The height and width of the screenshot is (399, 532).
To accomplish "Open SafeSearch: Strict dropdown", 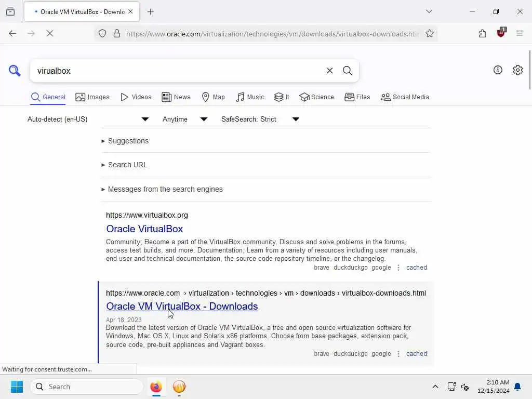I will [x=260, y=119].
